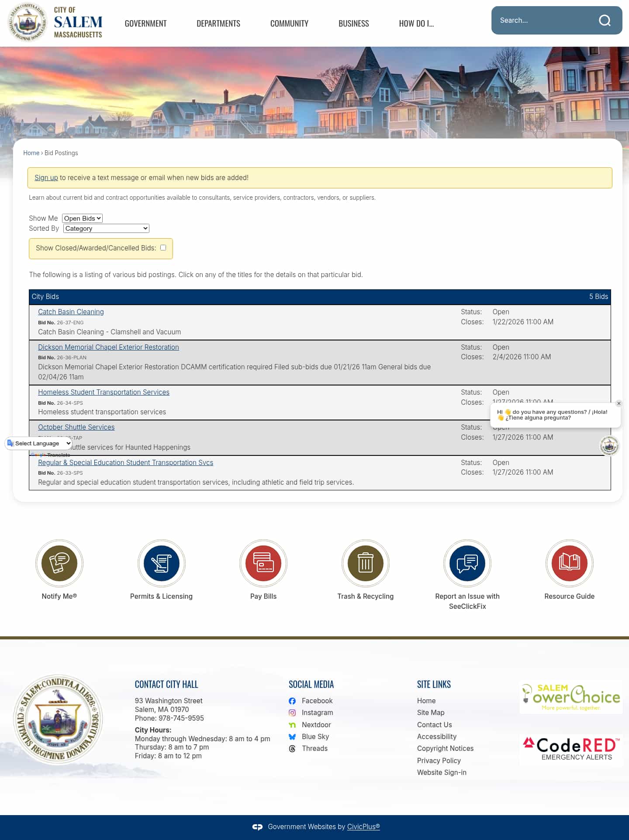The width and height of the screenshot is (629, 840).
Task: Follow the CivicPlus footer link
Action: coord(363,827)
